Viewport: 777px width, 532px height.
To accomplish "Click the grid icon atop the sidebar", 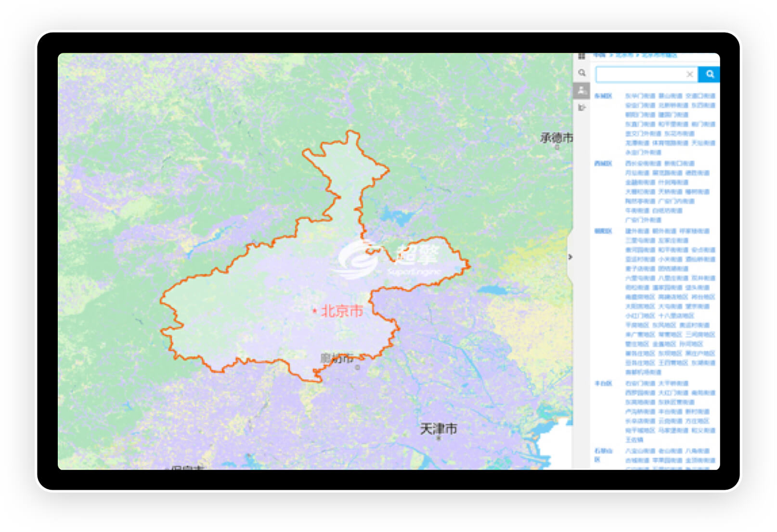I will [582, 57].
